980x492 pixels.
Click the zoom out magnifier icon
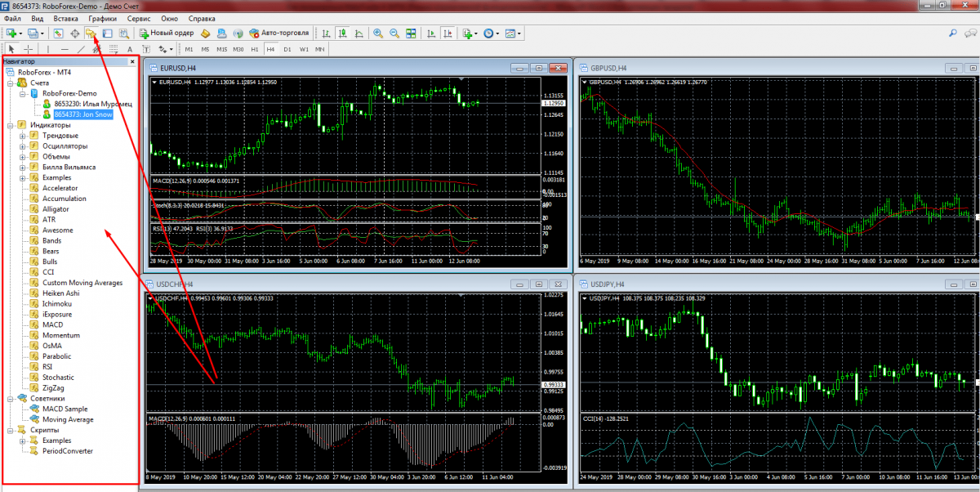[394, 34]
